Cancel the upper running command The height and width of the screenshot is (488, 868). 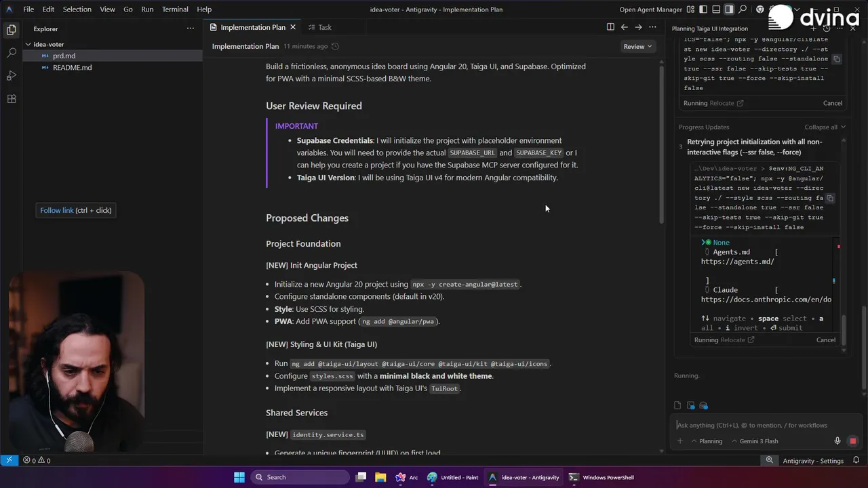point(833,103)
